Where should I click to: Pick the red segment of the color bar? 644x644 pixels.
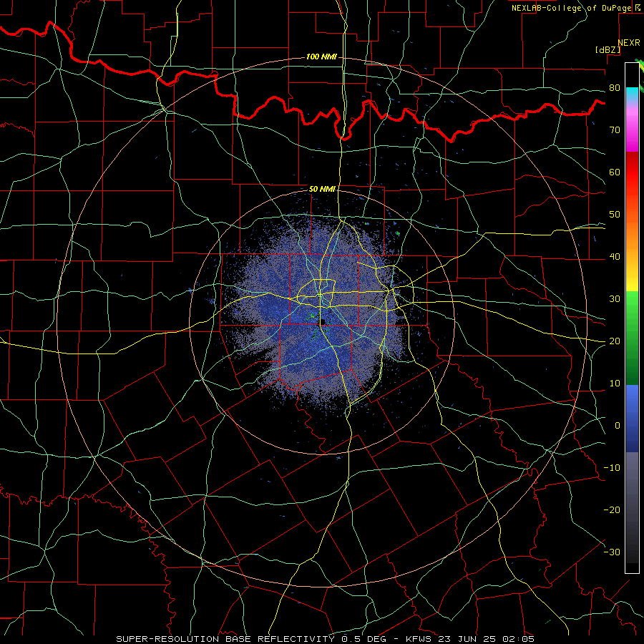pyautogui.click(x=632, y=172)
